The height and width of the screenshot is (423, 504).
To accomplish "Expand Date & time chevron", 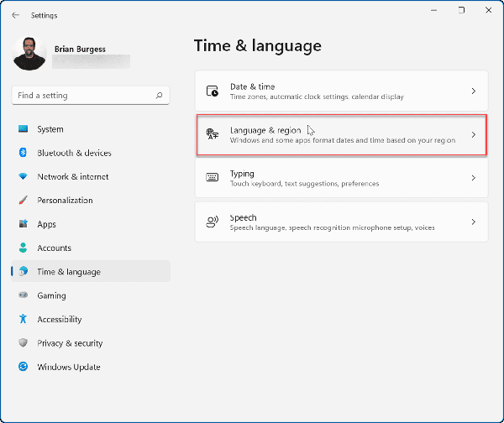I will point(474,91).
